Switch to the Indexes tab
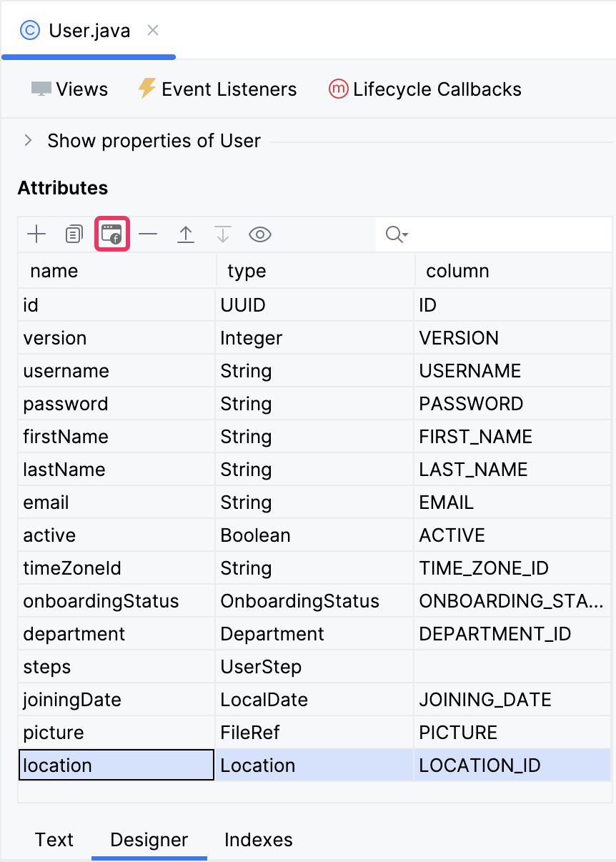Viewport: 616px width, 862px height. tap(258, 839)
